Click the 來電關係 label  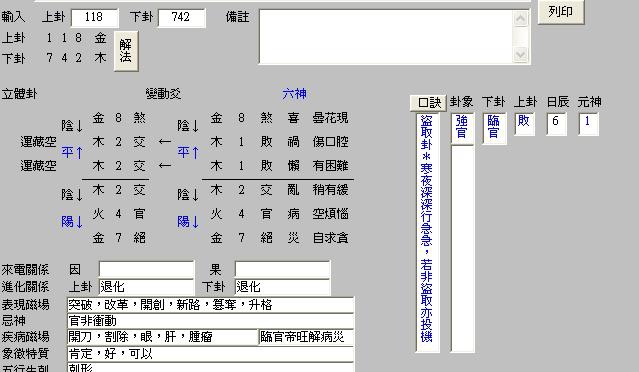[25, 270]
